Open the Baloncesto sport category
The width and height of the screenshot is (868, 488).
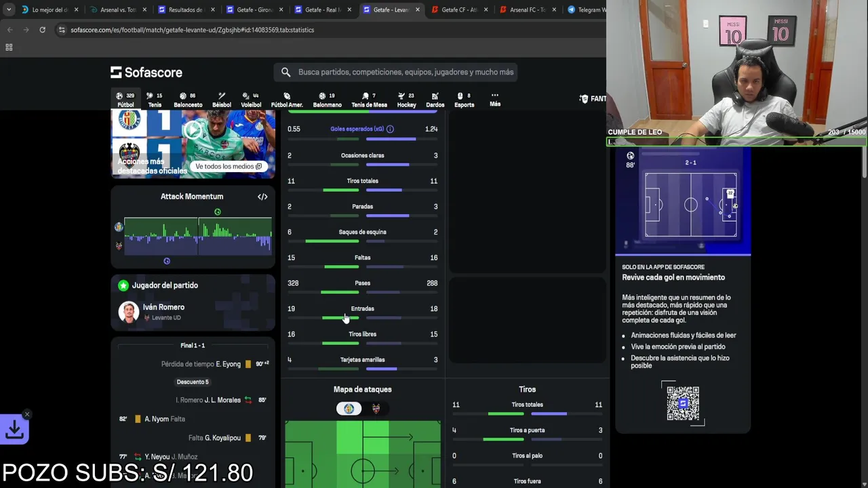pyautogui.click(x=188, y=100)
